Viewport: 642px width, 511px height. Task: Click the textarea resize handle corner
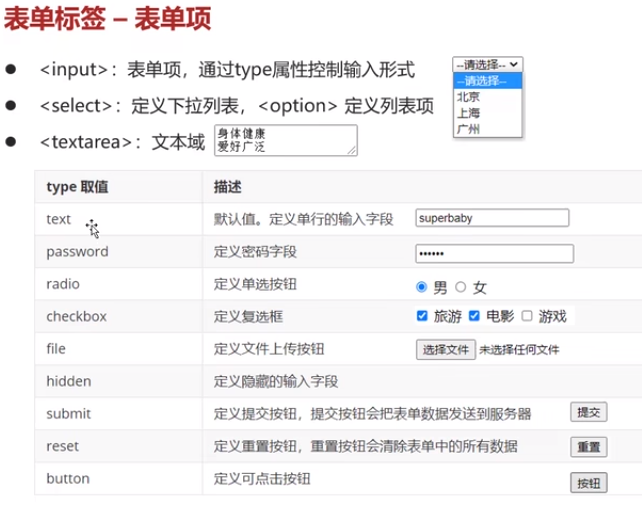pos(353,151)
